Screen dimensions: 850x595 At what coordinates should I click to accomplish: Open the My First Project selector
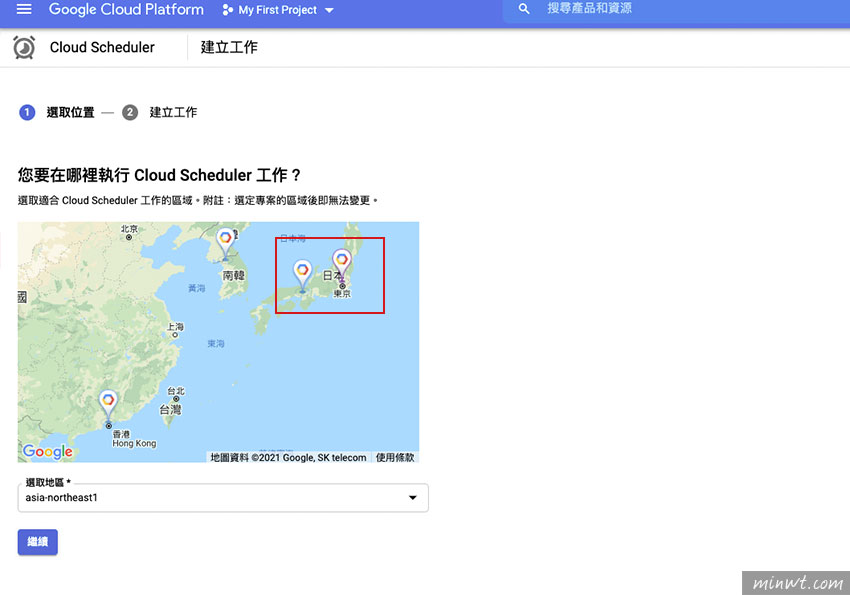tap(278, 10)
